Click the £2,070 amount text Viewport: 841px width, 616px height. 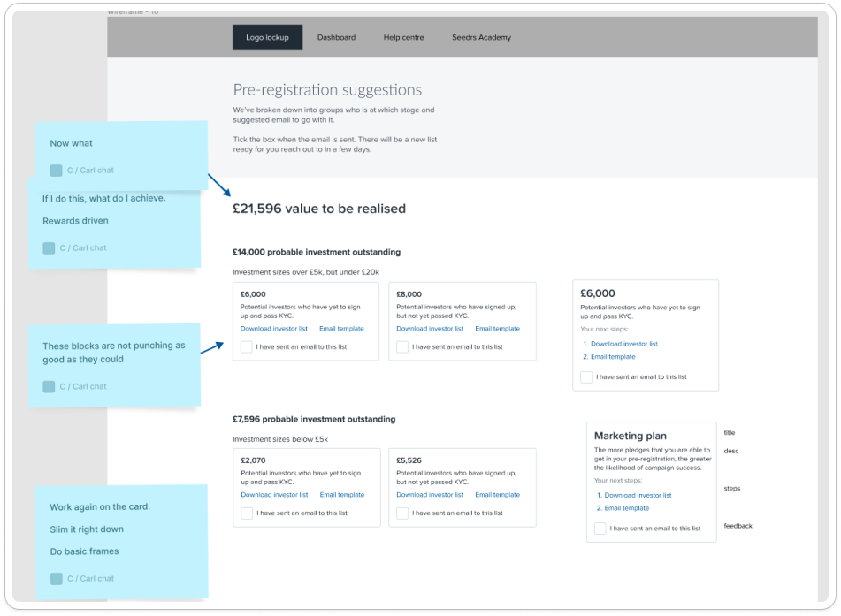(253, 460)
